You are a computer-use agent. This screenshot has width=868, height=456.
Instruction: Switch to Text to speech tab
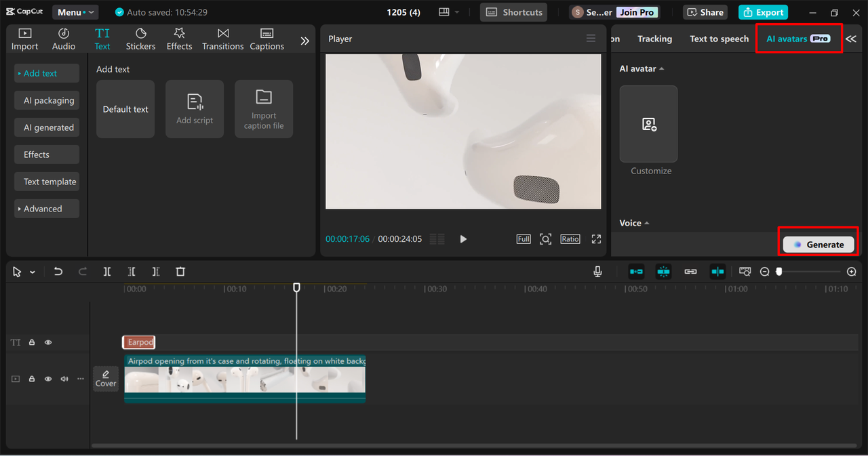pyautogui.click(x=719, y=39)
